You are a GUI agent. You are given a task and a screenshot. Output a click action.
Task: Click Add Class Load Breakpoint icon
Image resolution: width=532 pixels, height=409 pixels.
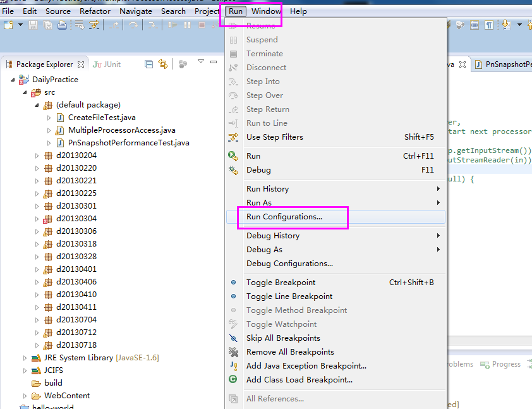tap(233, 379)
